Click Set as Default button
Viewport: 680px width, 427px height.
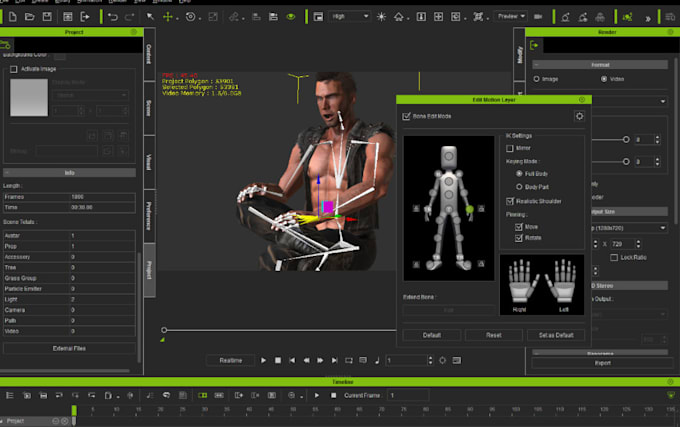556,335
